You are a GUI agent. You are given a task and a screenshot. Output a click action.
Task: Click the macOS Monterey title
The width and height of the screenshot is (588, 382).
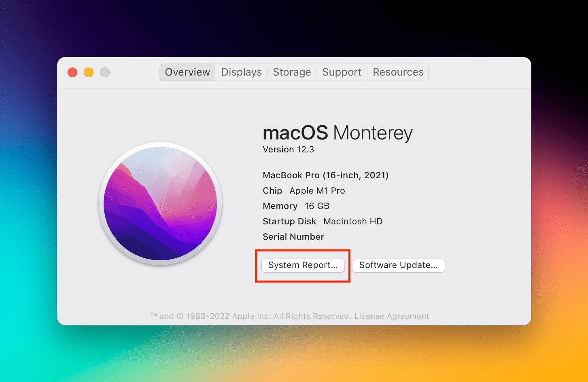click(x=338, y=133)
